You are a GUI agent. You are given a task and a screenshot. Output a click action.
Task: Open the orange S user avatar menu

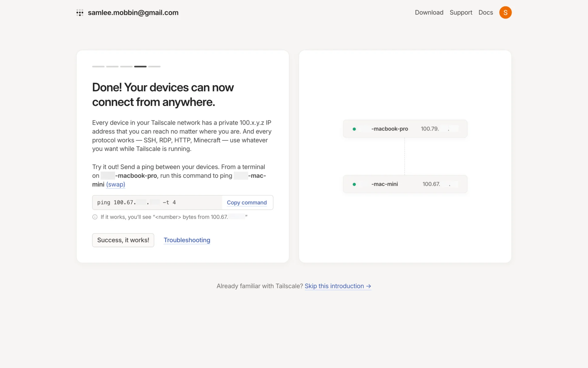(x=505, y=13)
